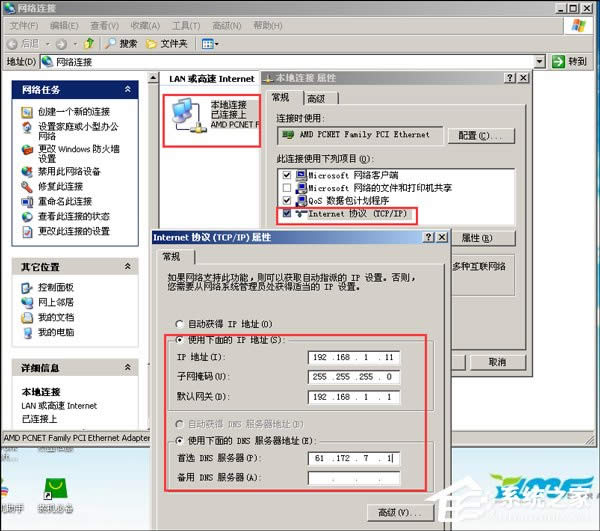
Task: Collapse the 网络任务 panel section
Action: click(x=128, y=90)
